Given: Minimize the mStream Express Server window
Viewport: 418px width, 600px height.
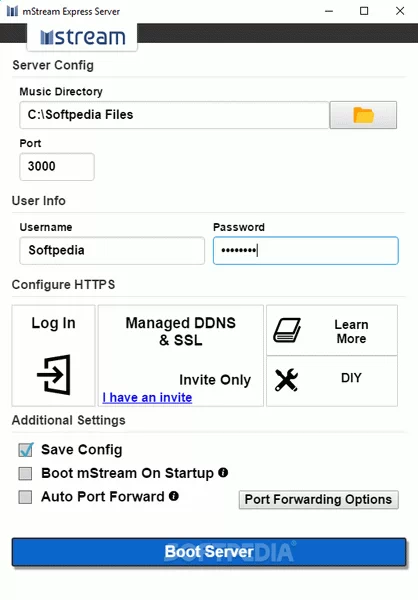Looking at the screenshot, I should [329, 11].
